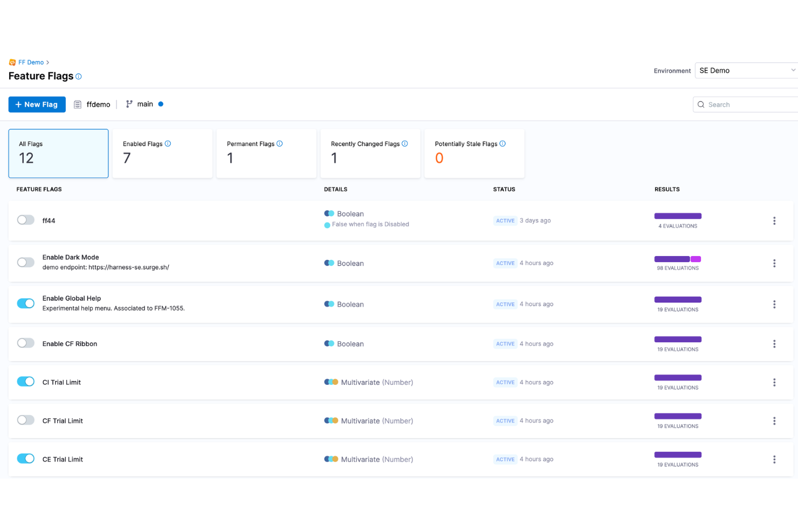
Task: Click the STATUS column header
Action: pyautogui.click(x=504, y=189)
